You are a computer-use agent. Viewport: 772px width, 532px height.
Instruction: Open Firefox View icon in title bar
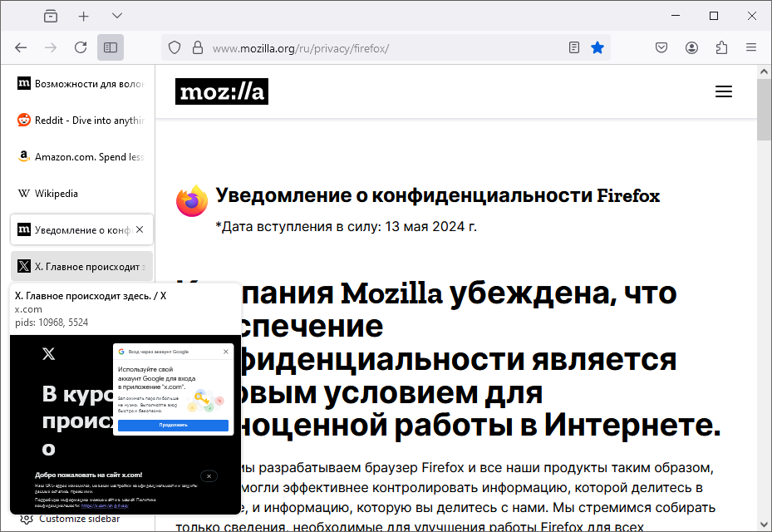(50, 17)
